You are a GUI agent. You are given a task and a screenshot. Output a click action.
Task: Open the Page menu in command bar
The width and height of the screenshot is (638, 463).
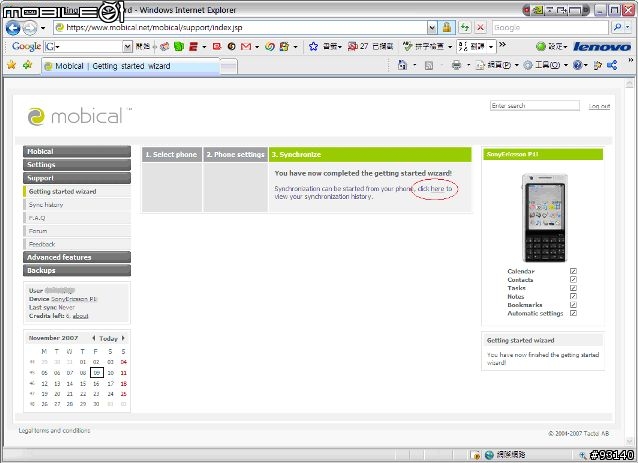(497, 65)
